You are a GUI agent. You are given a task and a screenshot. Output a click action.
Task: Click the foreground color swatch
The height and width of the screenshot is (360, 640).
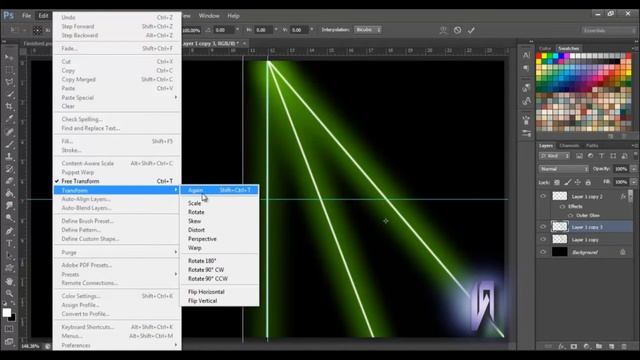(x=7, y=313)
